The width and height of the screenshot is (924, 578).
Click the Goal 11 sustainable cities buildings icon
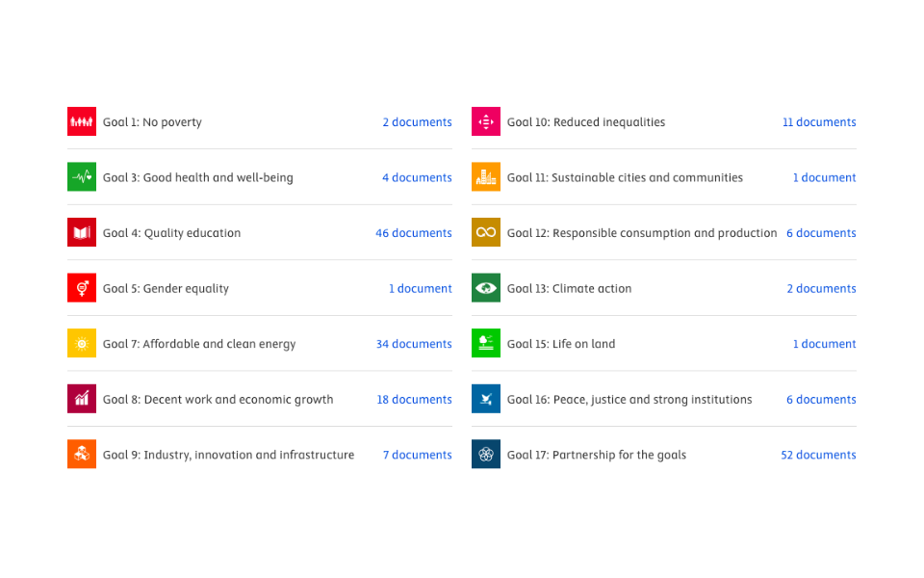[x=486, y=177]
